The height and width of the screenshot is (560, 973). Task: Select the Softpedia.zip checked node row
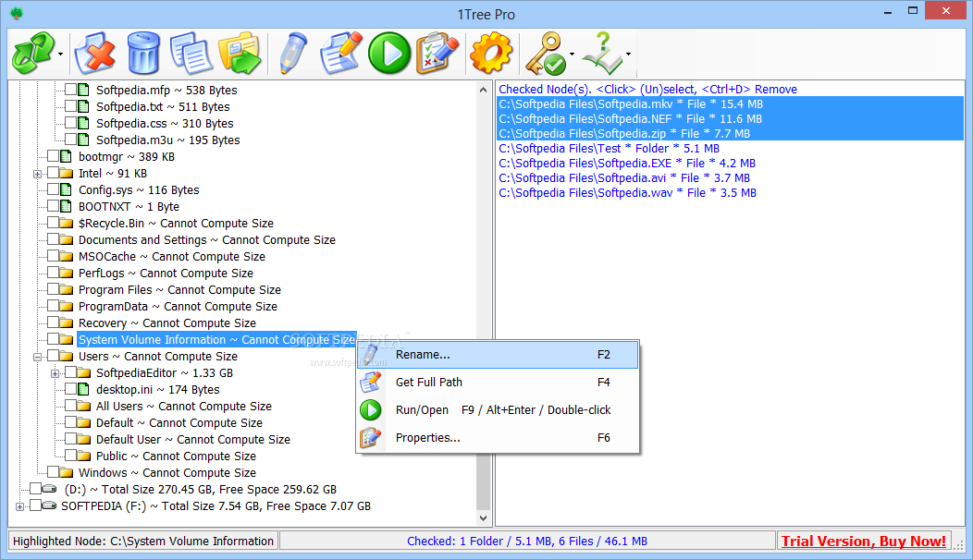click(x=731, y=134)
